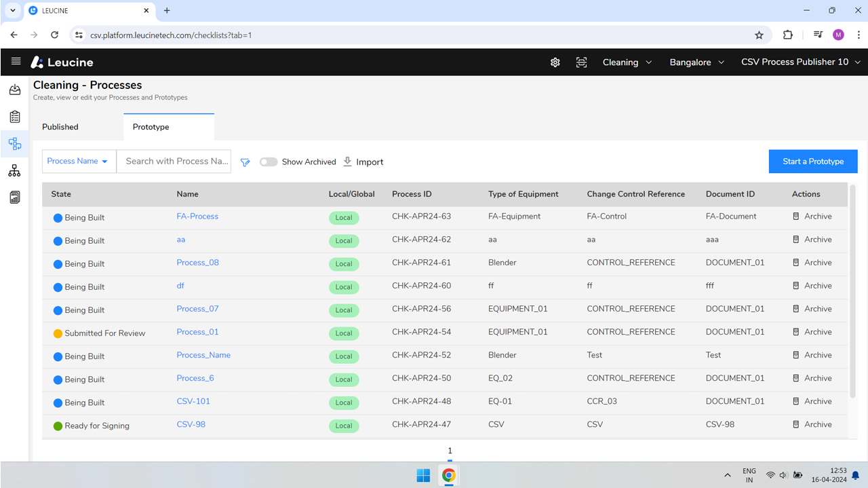The height and width of the screenshot is (488, 868).
Task: Open the Process Name filter dropdown
Action: (x=79, y=161)
